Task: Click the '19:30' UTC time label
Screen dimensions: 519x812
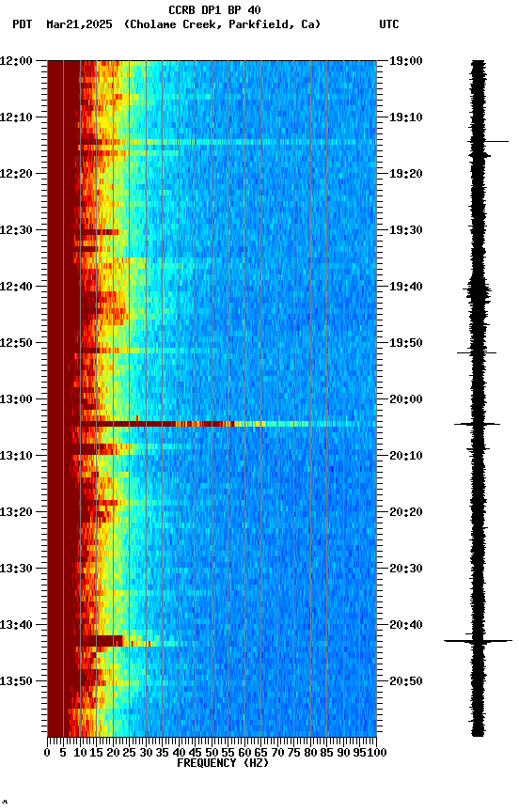Action: click(406, 230)
